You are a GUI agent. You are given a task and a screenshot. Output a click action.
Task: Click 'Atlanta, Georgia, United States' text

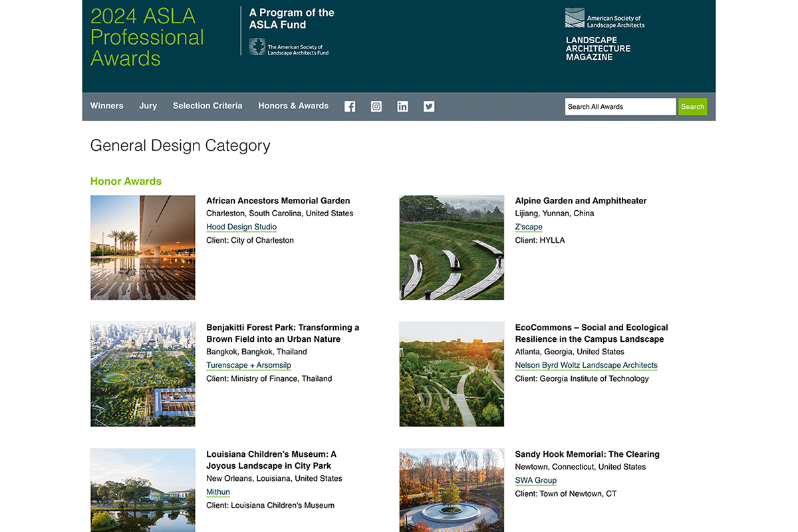pos(570,352)
